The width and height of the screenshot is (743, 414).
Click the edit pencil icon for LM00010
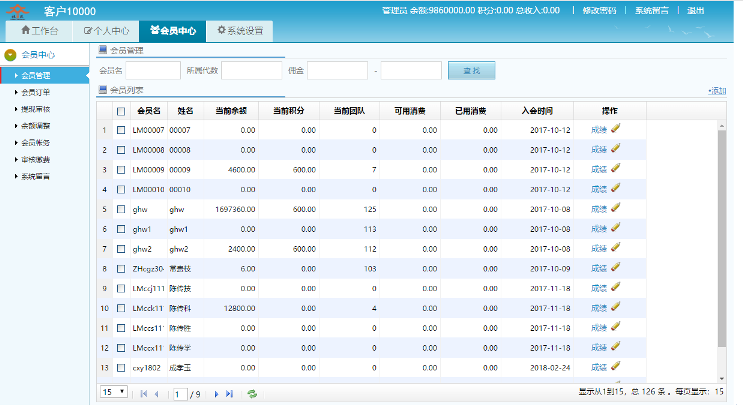(x=616, y=188)
